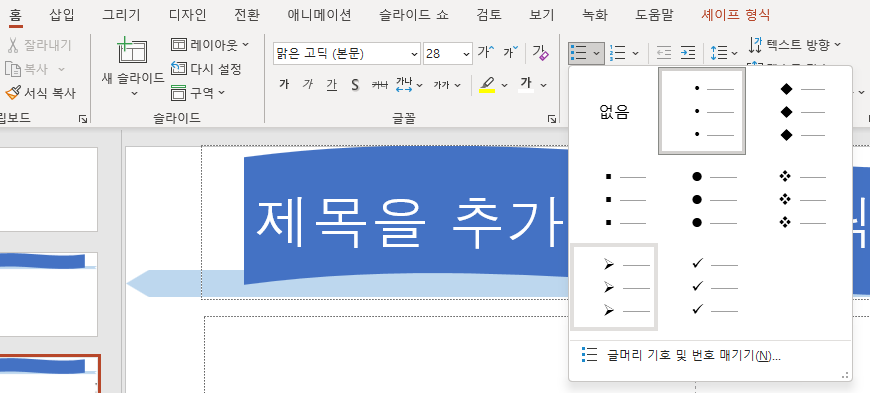Screen dimensions: 870x393
Task: Open the clipboard group dialog launcher
Action: 83,119
